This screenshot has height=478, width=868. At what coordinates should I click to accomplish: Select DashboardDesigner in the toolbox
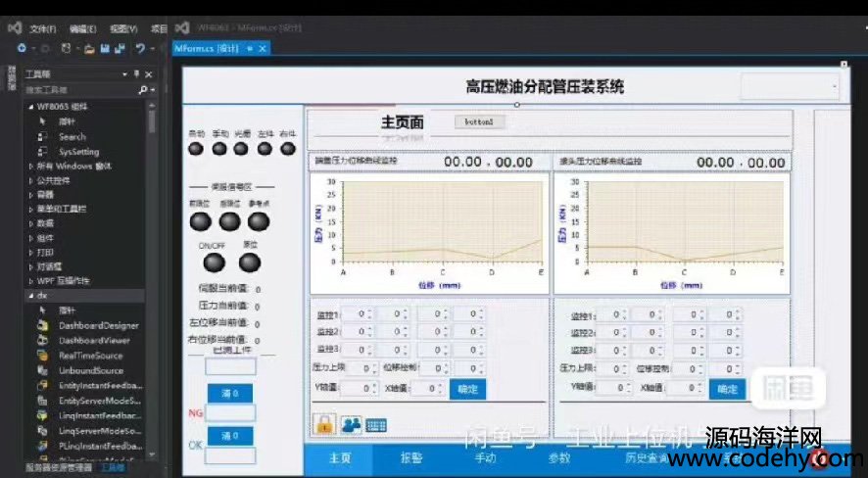98,325
